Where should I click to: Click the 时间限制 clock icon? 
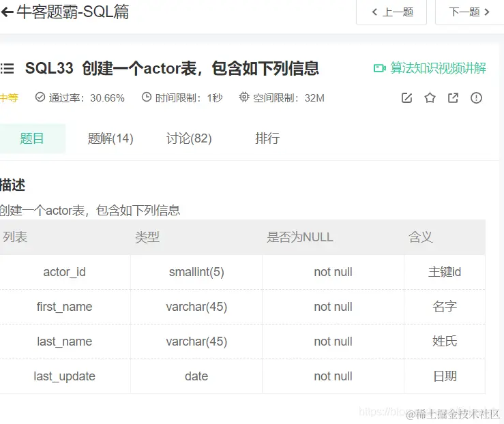click(147, 97)
